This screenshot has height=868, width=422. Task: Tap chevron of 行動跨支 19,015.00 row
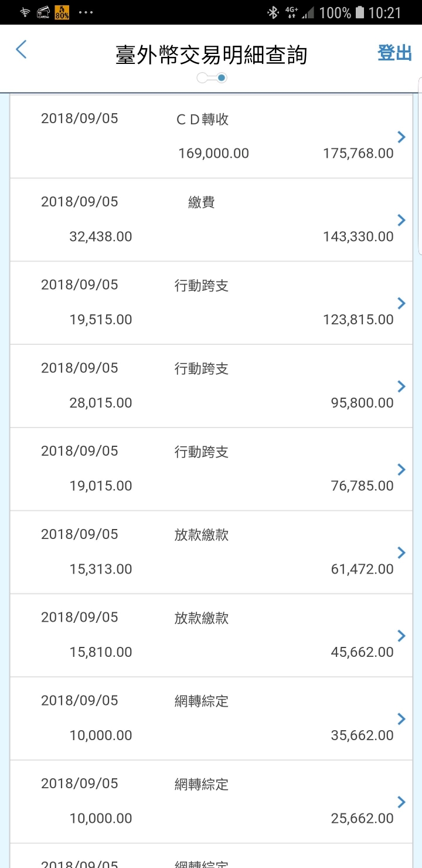tap(401, 470)
